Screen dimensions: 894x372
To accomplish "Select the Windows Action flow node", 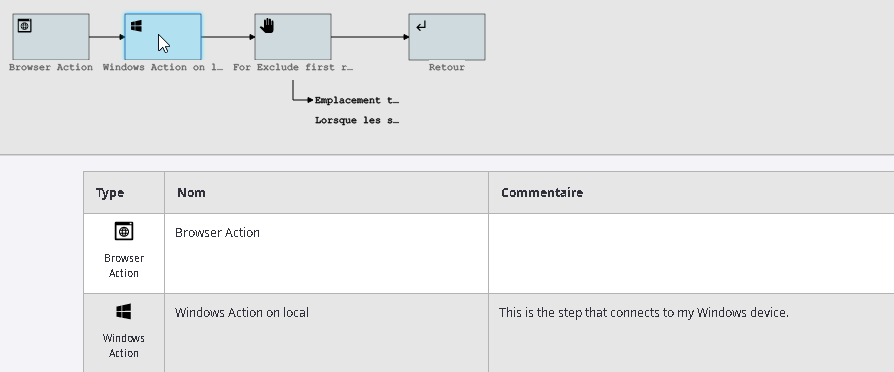I will coord(162,37).
